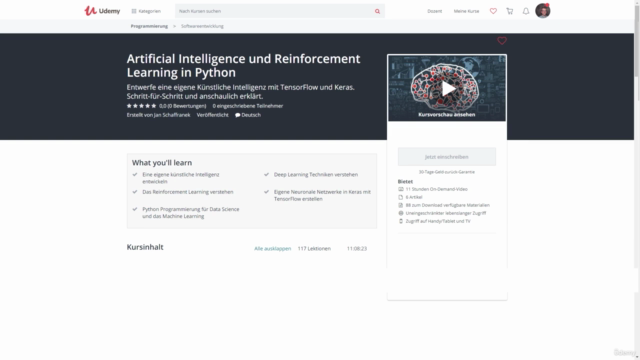Click the Deutsch language speech bubble icon
Viewport: 640px width, 360px height.
coord(238,115)
